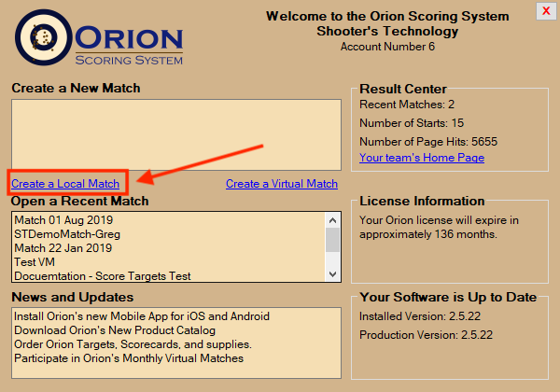Screen dimensions: 560x392
Task: Open Docuemtation - Score Targets Test match
Action: 103,276
